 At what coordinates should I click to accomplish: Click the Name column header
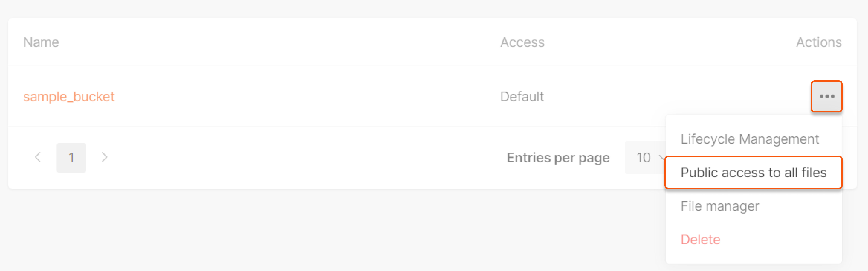tap(41, 42)
